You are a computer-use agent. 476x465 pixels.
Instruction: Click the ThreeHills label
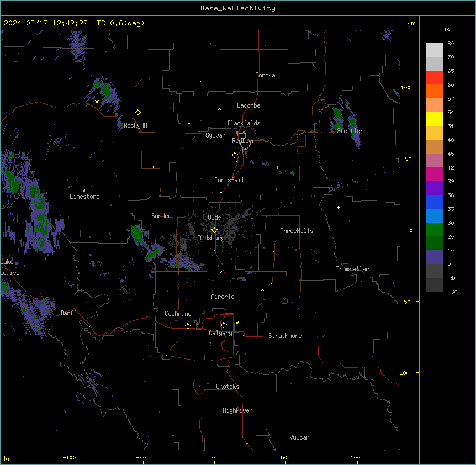tap(297, 231)
